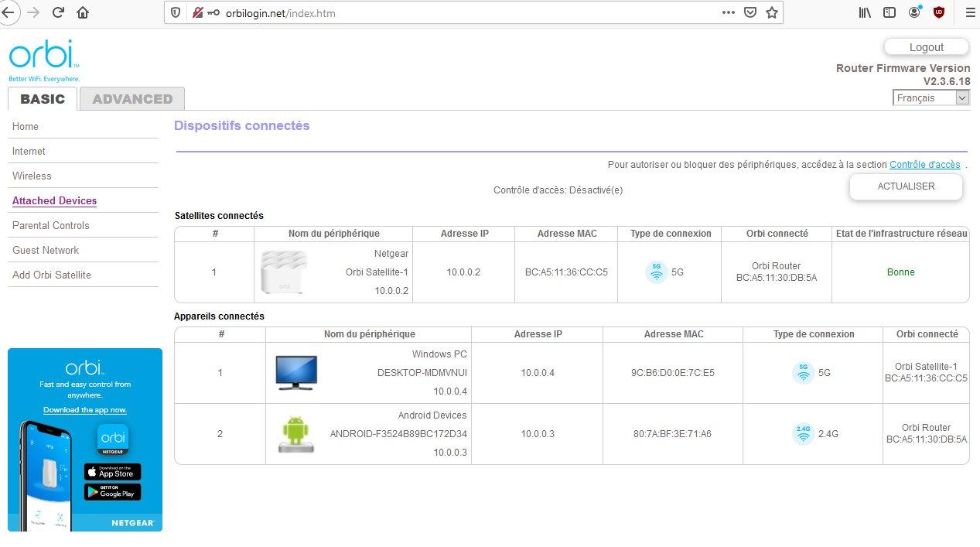Click the URL address bar field
This screenshot has height=547, width=980.
tap(464, 13)
